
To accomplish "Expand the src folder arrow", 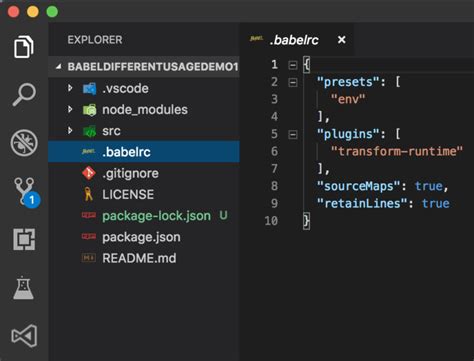I will (70, 130).
